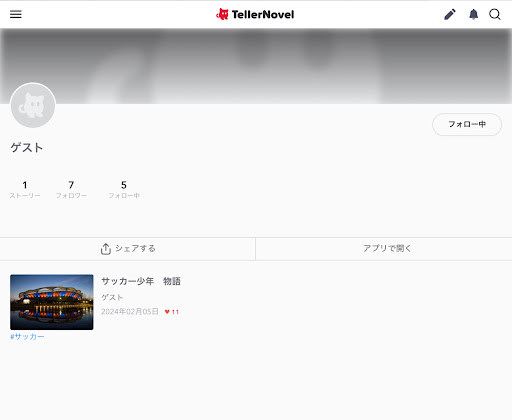Open notifications bell icon

coord(473,14)
